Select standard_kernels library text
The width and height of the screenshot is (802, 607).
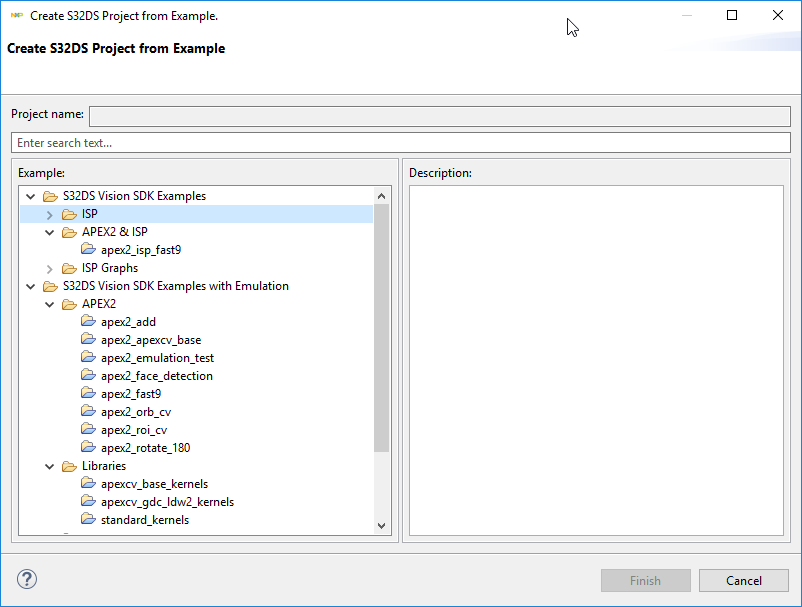coord(145,520)
